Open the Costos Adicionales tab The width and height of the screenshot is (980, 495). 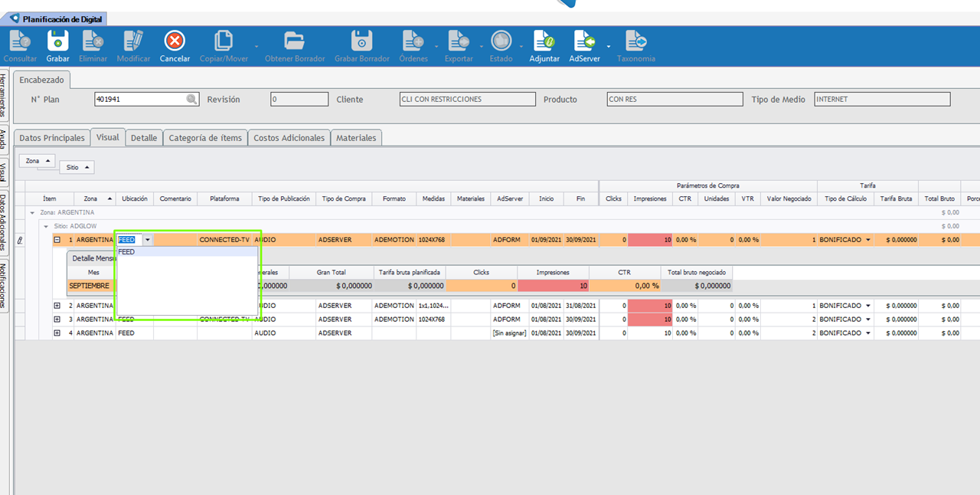point(289,138)
